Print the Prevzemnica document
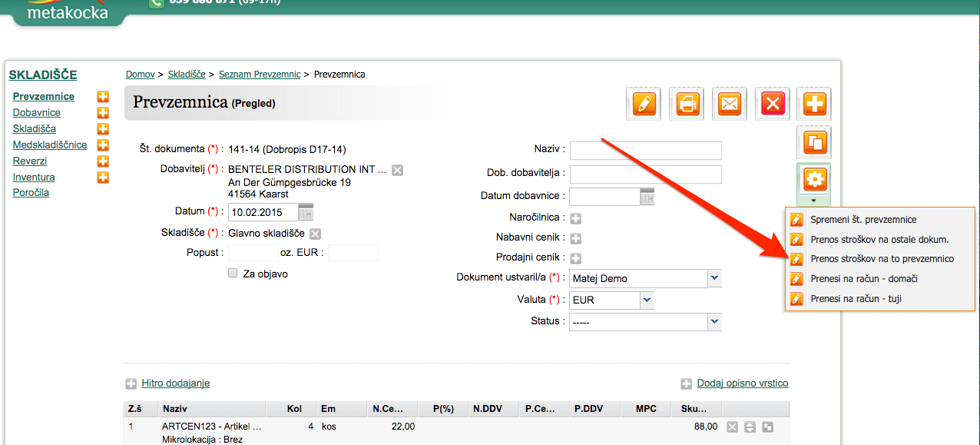The height and width of the screenshot is (445, 980). (687, 103)
